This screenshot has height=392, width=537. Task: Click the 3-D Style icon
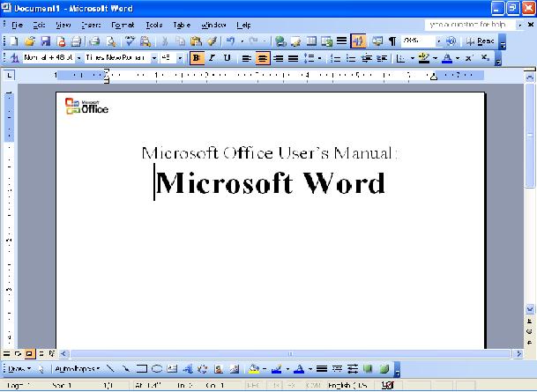click(x=384, y=369)
